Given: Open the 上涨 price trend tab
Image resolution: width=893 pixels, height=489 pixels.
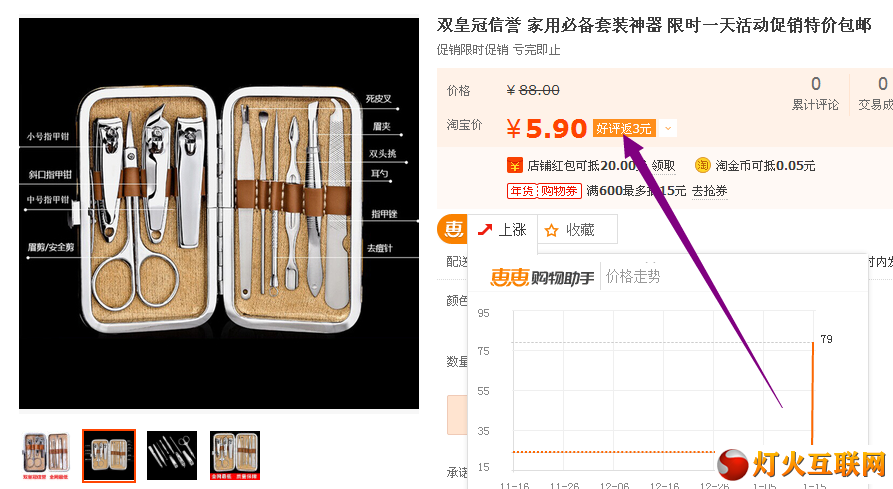Looking at the screenshot, I should coord(502,230).
